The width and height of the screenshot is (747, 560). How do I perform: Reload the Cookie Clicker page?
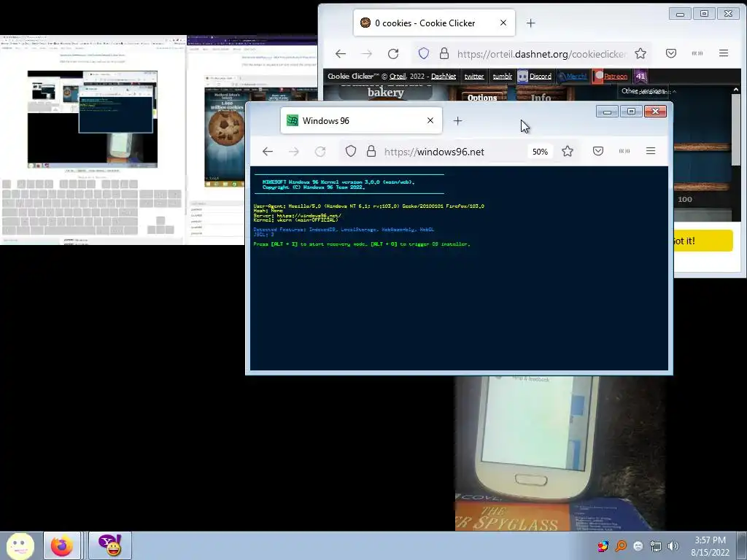point(393,54)
